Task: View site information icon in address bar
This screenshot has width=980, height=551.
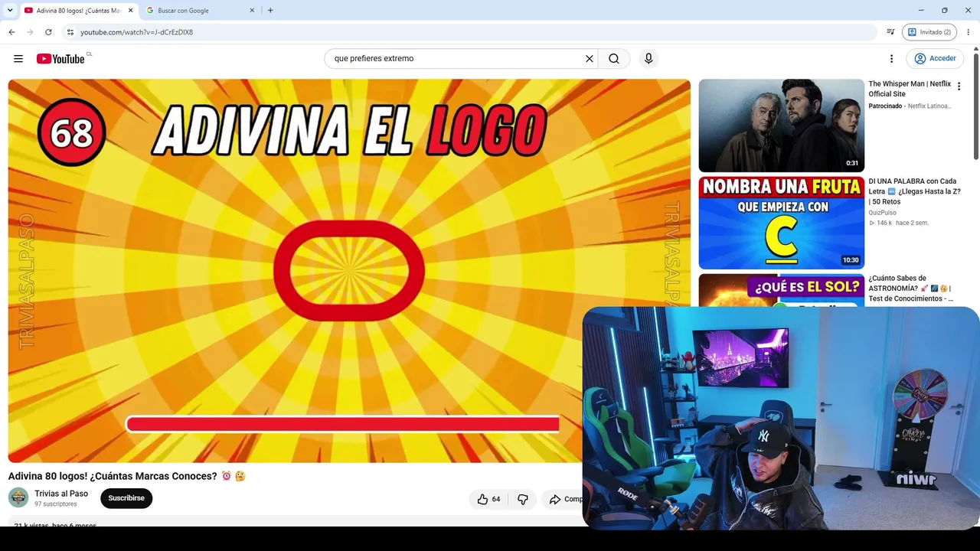Action: click(70, 32)
